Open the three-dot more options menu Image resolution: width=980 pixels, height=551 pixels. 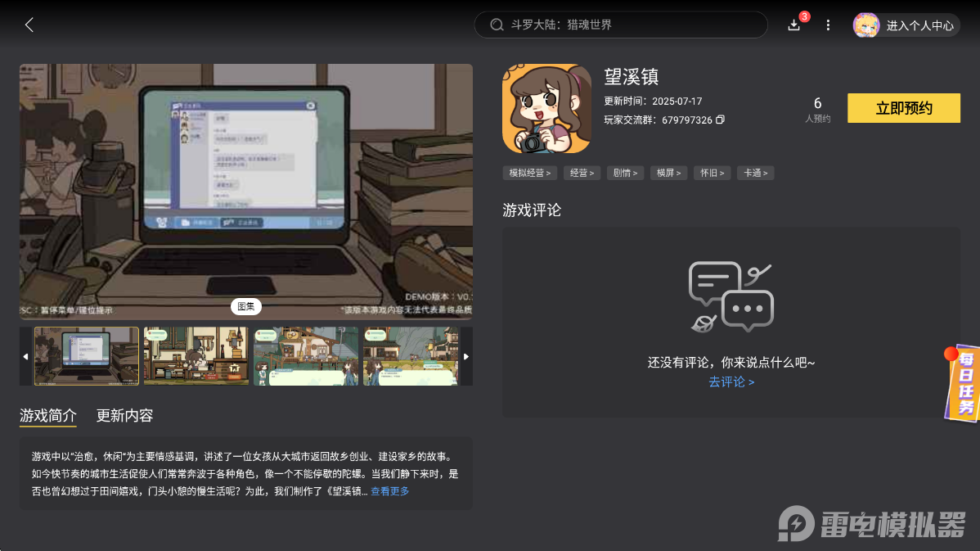pyautogui.click(x=828, y=25)
